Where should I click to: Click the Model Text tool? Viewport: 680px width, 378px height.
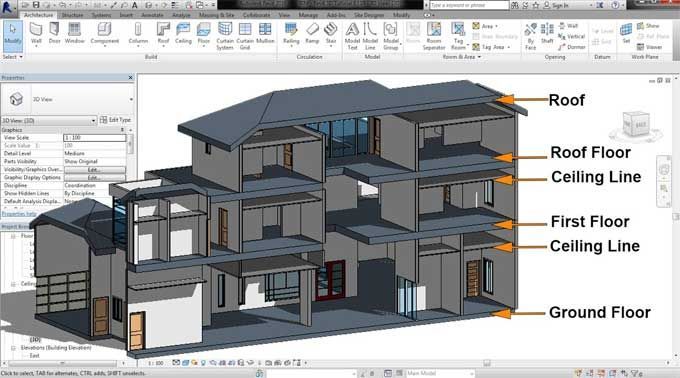click(x=352, y=36)
